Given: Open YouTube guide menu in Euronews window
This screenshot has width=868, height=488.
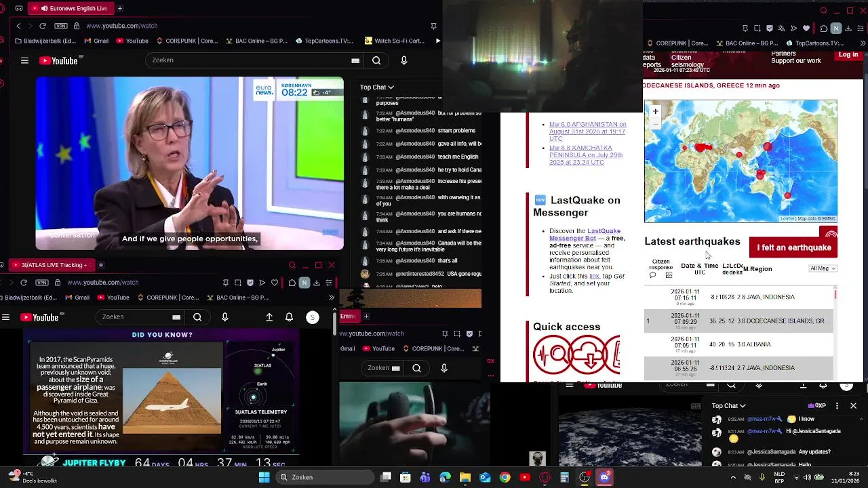Looking at the screenshot, I should point(24,60).
